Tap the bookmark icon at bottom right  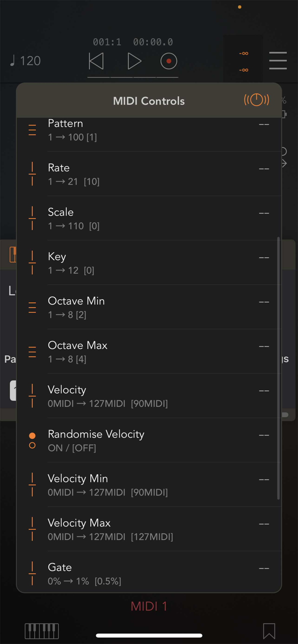(x=269, y=631)
